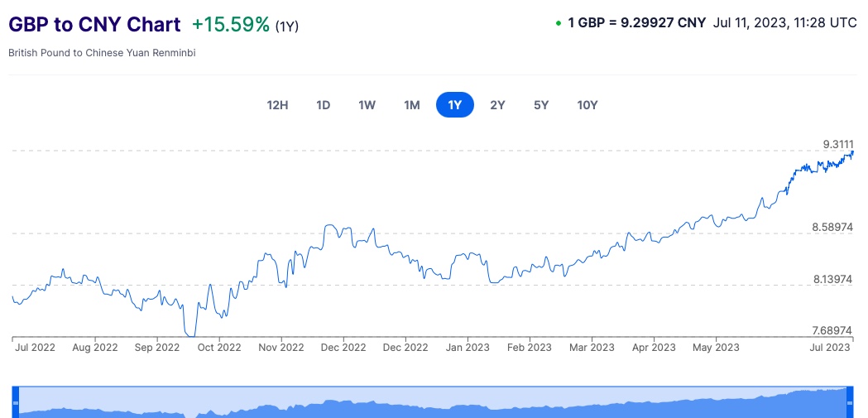The image size is (868, 418).
Task: Click the Nov 2022 axis label
Action: pyautogui.click(x=281, y=347)
